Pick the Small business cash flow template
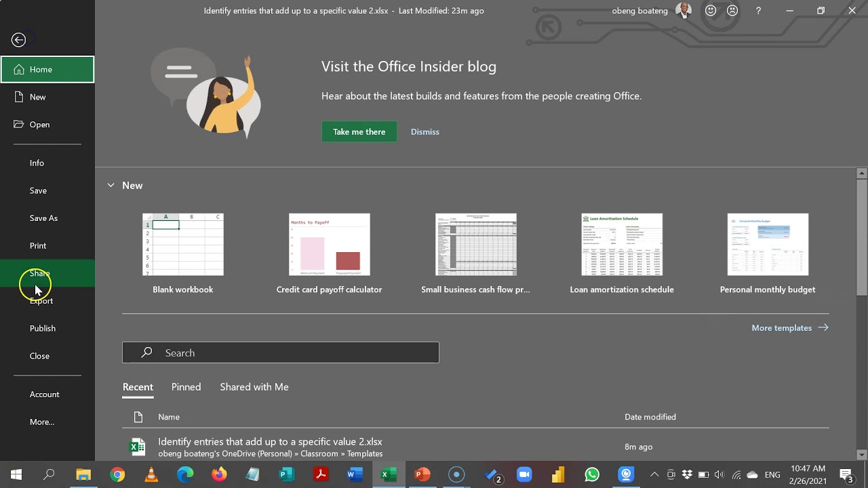Screen dimensions: 868x488 tap(476, 254)
